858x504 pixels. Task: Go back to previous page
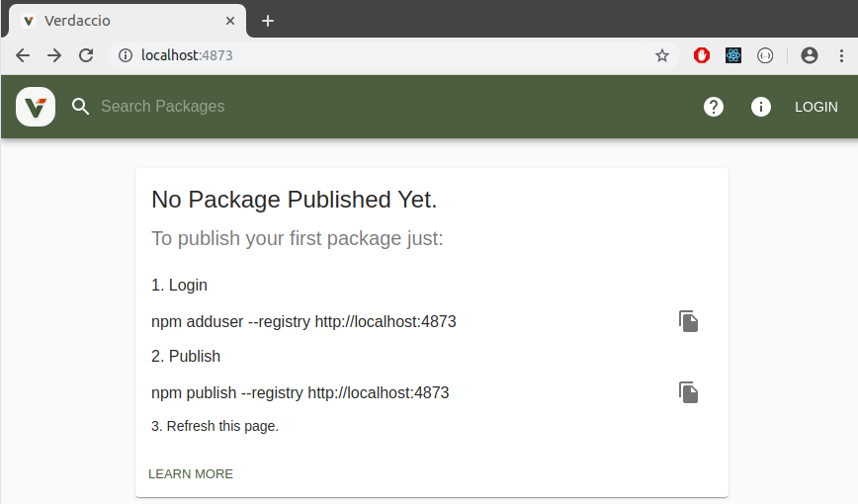pyautogui.click(x=23, y=56)
